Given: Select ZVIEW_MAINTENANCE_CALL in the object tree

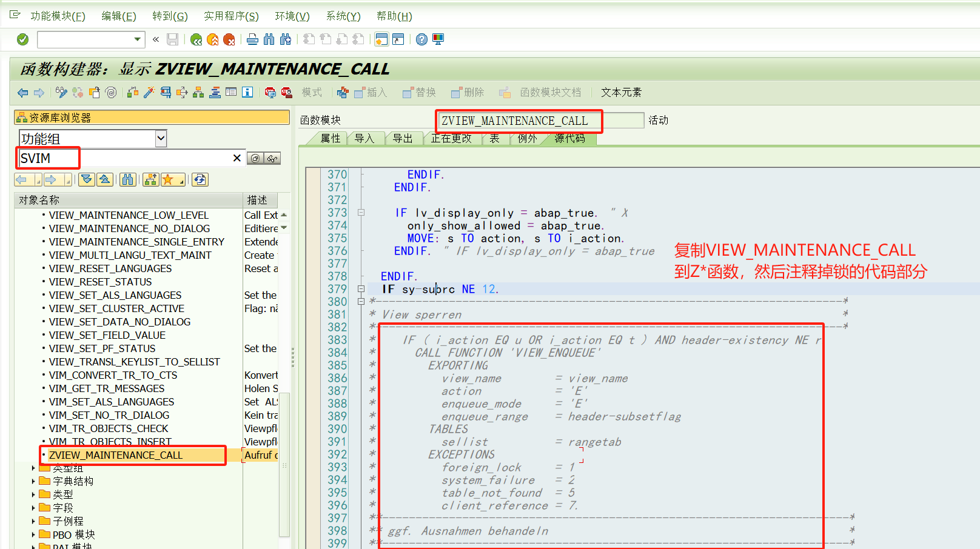Looking at the screenshot, I should [x=116, y=455].
